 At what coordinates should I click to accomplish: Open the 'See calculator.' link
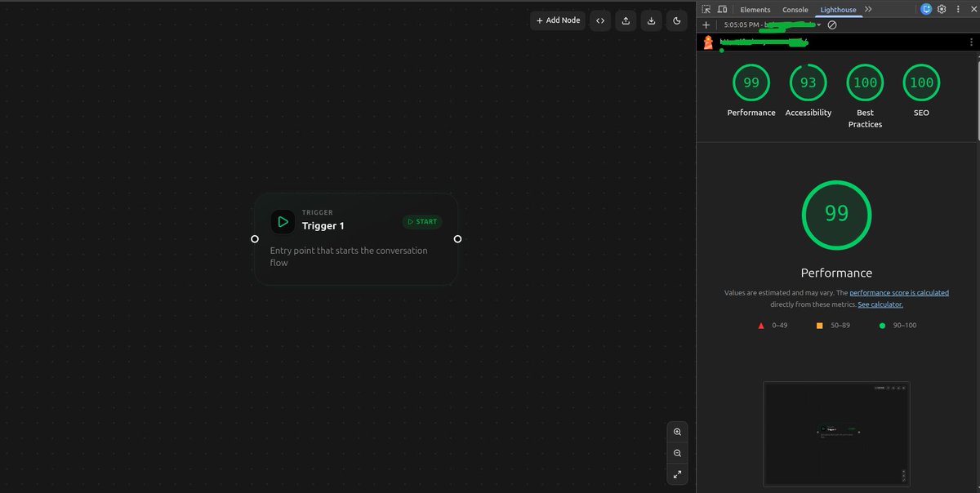880,304
